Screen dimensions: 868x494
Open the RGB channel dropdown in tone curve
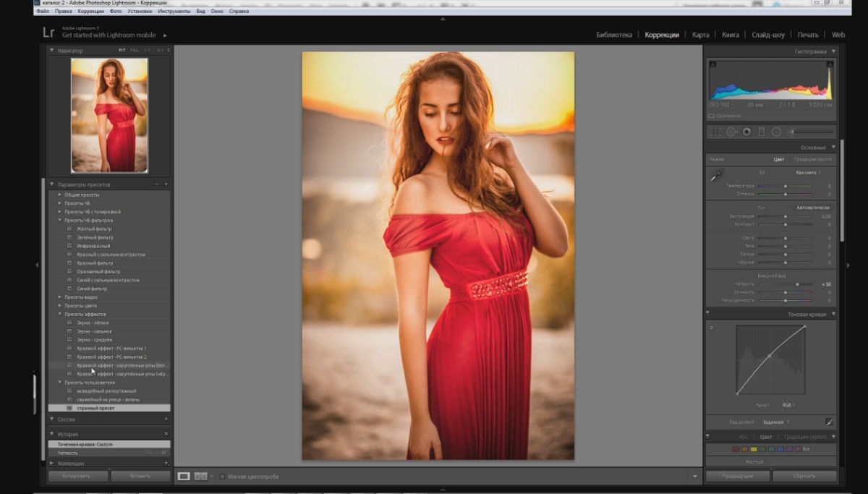[787, 405]
